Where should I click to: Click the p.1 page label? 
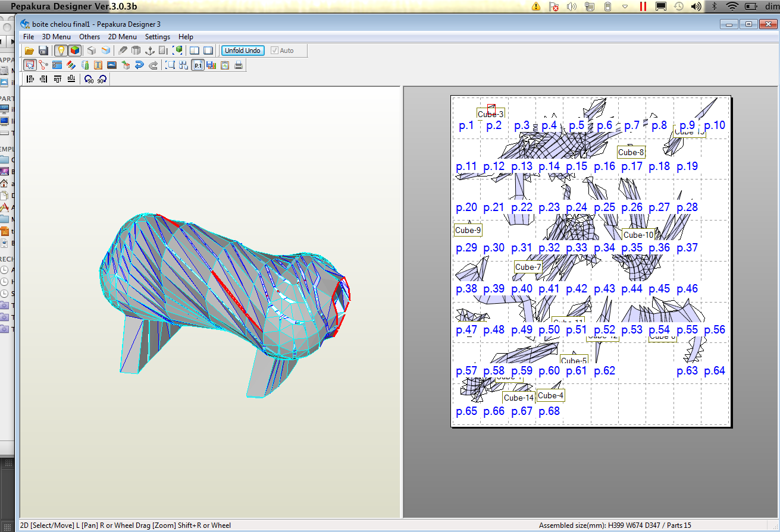coord(466,125)
